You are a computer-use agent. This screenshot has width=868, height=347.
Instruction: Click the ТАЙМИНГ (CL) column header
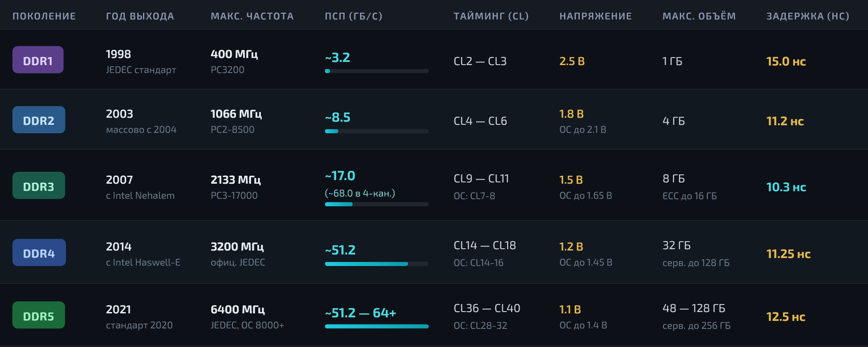[491, 16]
